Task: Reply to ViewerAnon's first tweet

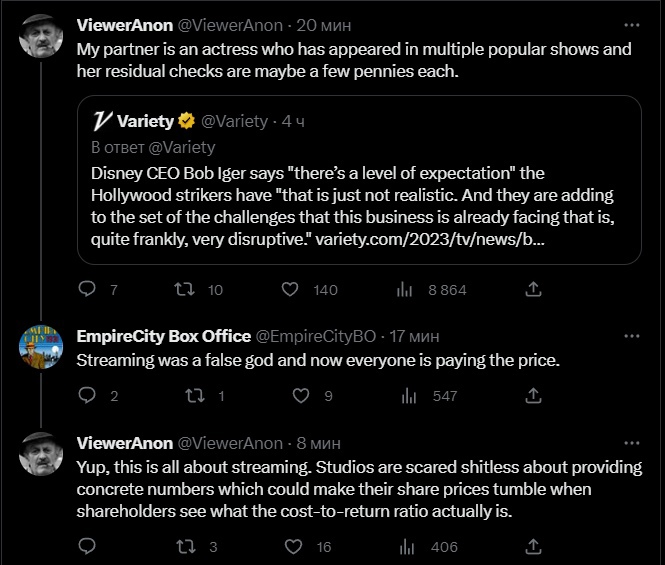Action: coord(87,289)
